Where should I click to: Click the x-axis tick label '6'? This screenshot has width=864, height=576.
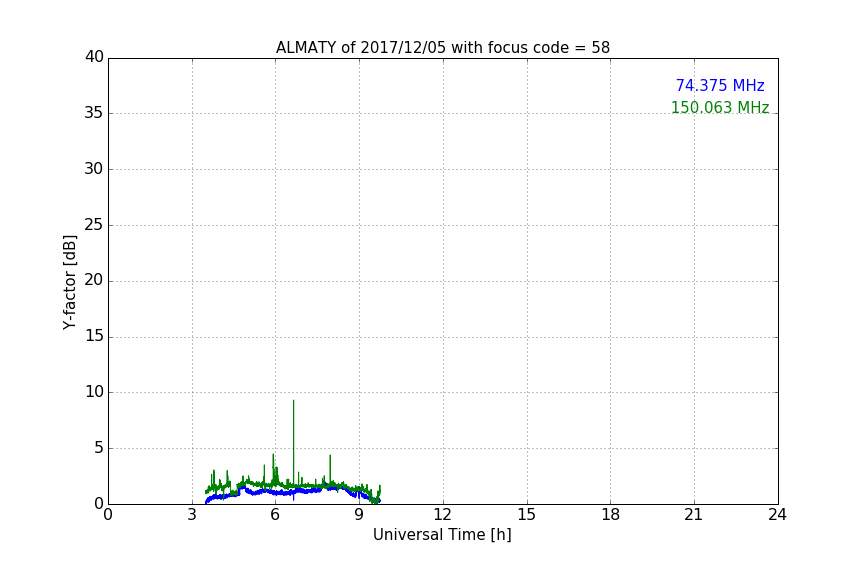click(x=276, y=515)
